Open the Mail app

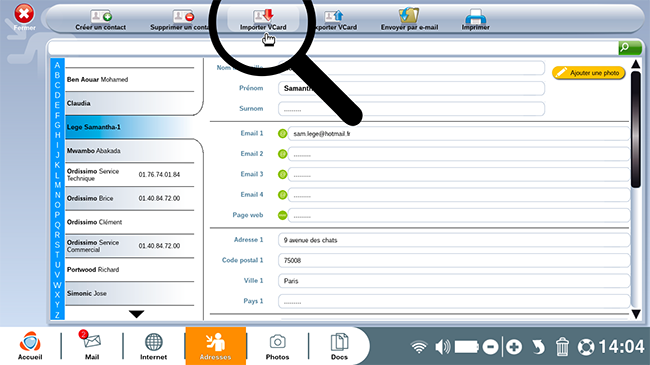(92, 346)
